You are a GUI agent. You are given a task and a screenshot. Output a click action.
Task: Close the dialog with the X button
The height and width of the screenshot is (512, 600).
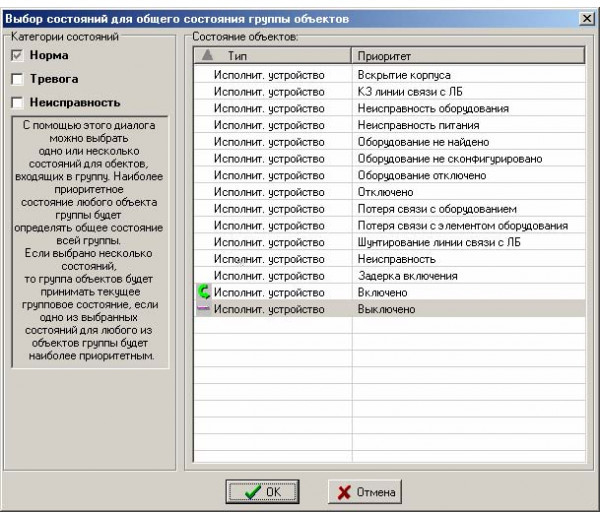tap(585, 19)
